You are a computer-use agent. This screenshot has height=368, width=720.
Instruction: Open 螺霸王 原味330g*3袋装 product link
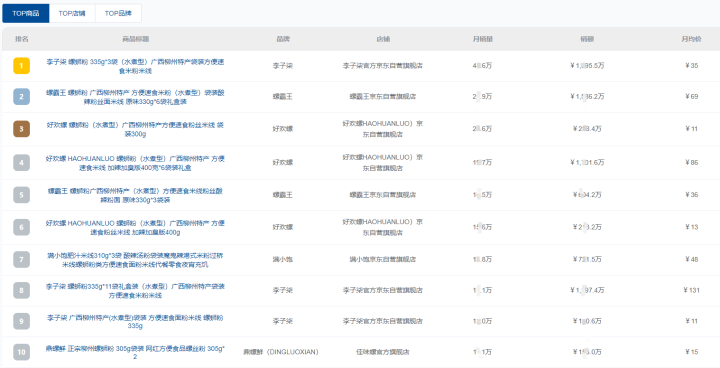coord(135,195)
